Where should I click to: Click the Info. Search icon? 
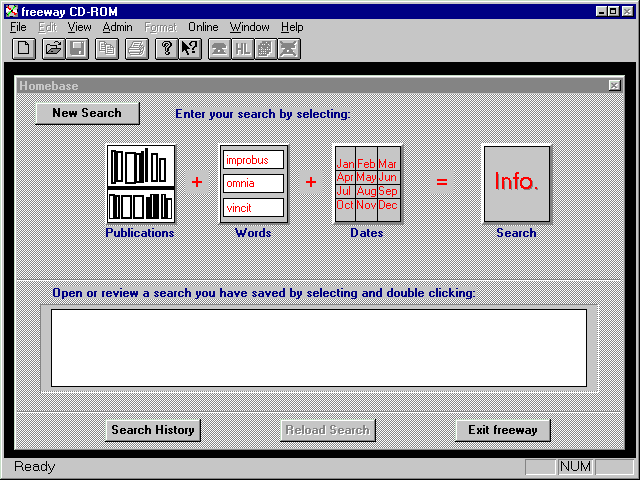(517, 184)
